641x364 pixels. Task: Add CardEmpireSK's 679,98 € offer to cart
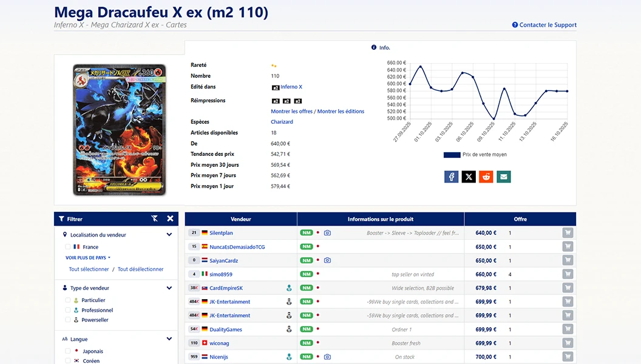(x=568, y=288)
